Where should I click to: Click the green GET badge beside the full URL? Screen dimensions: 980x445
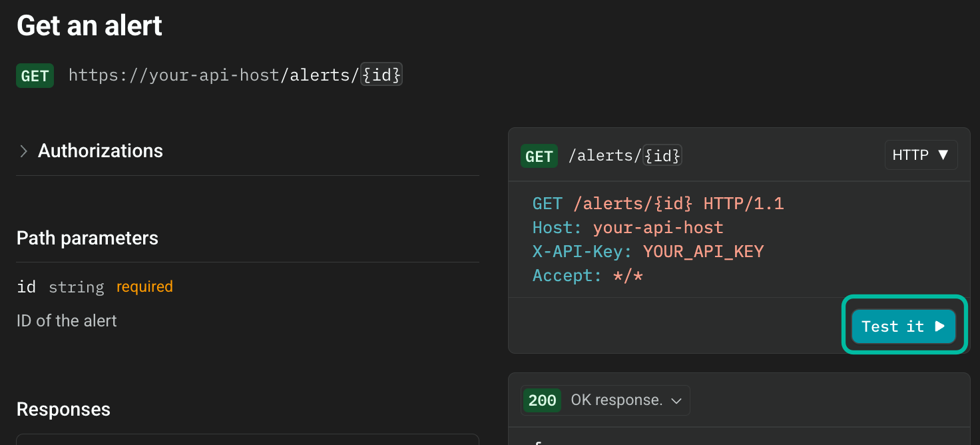(x=35, y=76)
